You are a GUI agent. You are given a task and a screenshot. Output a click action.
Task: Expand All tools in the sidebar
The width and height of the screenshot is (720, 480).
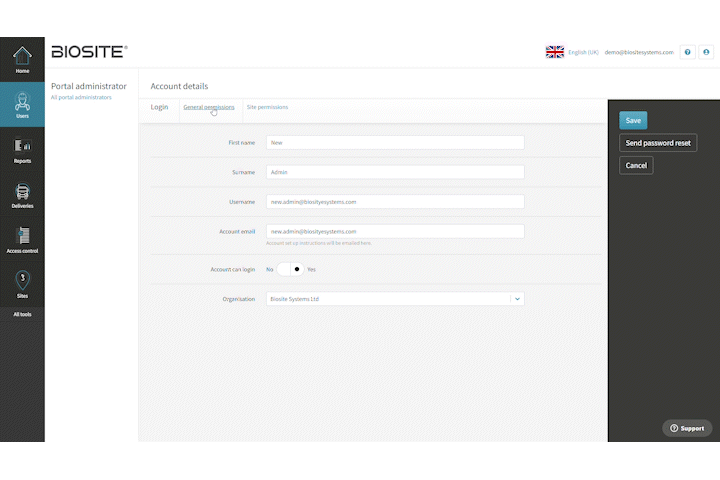point(22,314)
